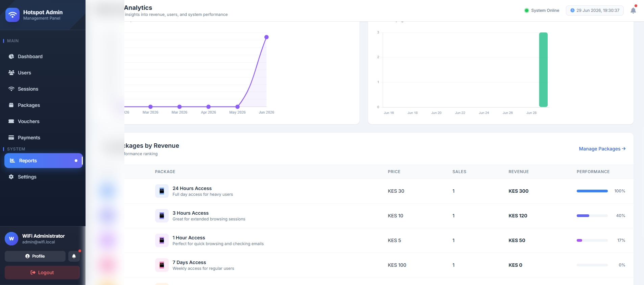Open the Vouchers page
Viewport: 644px width, 285px height.
tap(43, 121)
